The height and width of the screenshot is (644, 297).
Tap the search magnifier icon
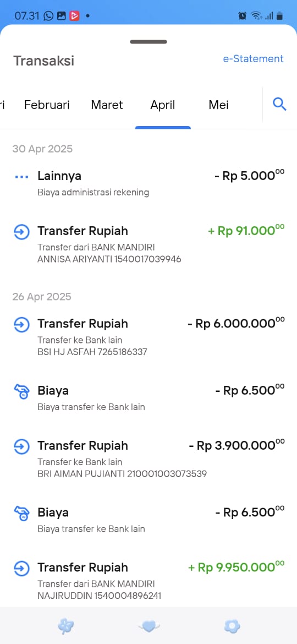(x=279, y=105)
